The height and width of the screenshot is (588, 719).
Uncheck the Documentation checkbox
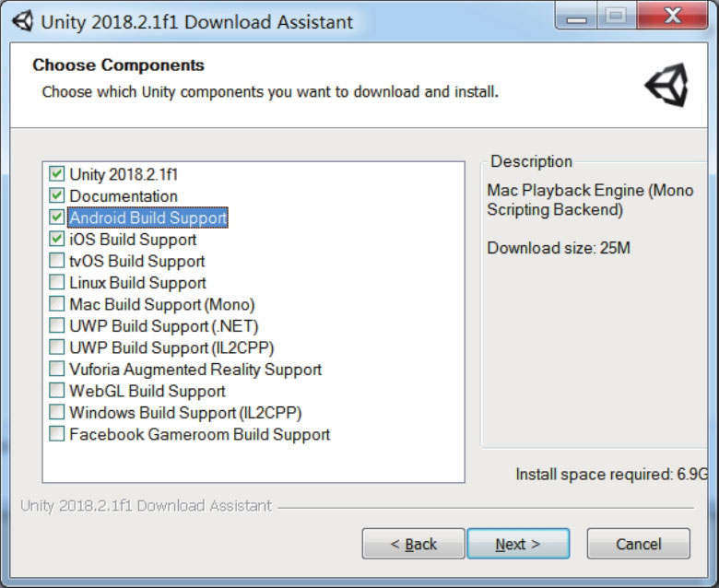coord(56,195)
